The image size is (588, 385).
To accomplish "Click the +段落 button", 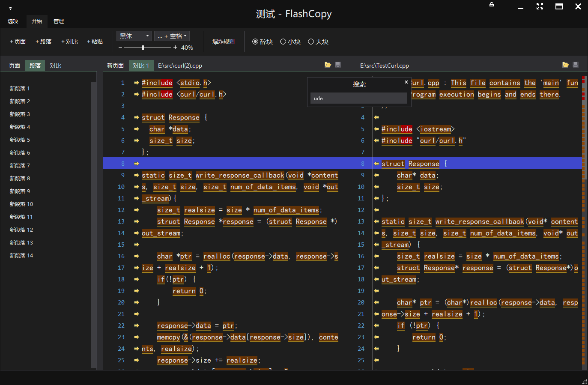I will 43,42.
